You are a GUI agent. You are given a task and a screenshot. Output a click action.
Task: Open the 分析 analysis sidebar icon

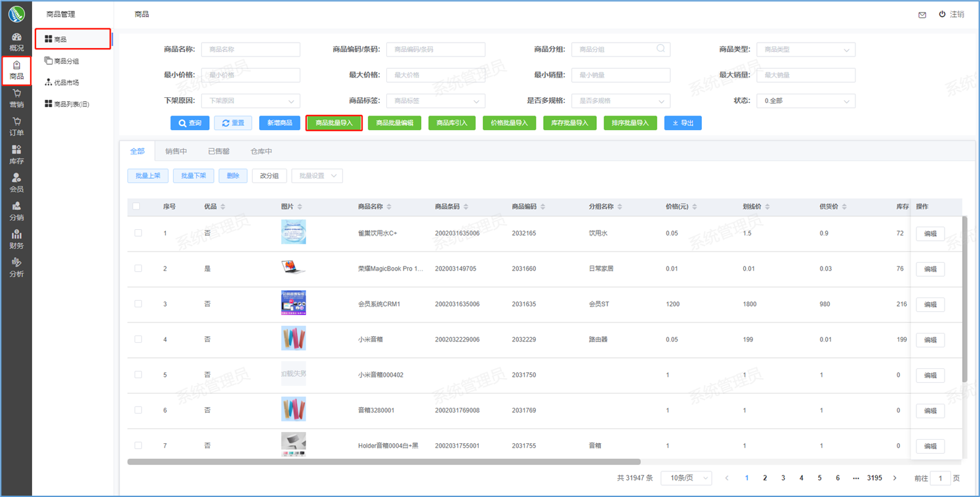pyautogui.click(x=16, y=268)
